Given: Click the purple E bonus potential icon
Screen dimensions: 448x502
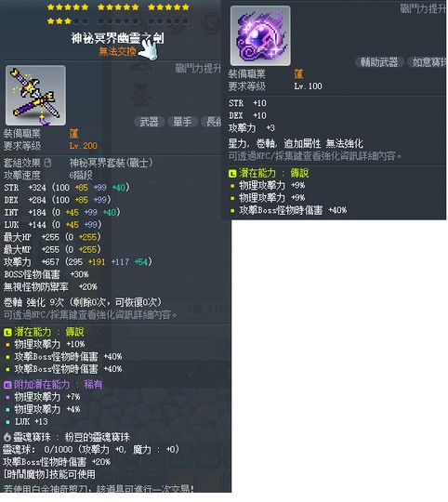Looking at the screenshot, I should pos(7,385).
